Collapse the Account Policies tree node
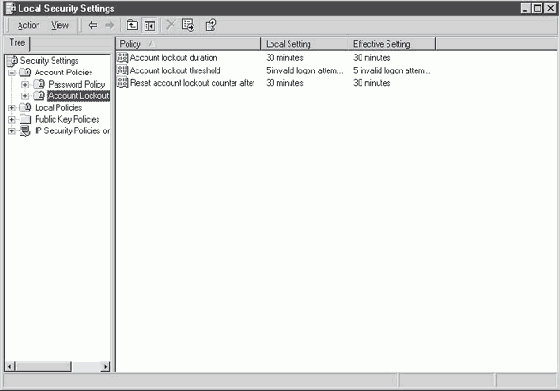Image resolution: width=560 pixels, height=391 pixels. coord(12,73)
